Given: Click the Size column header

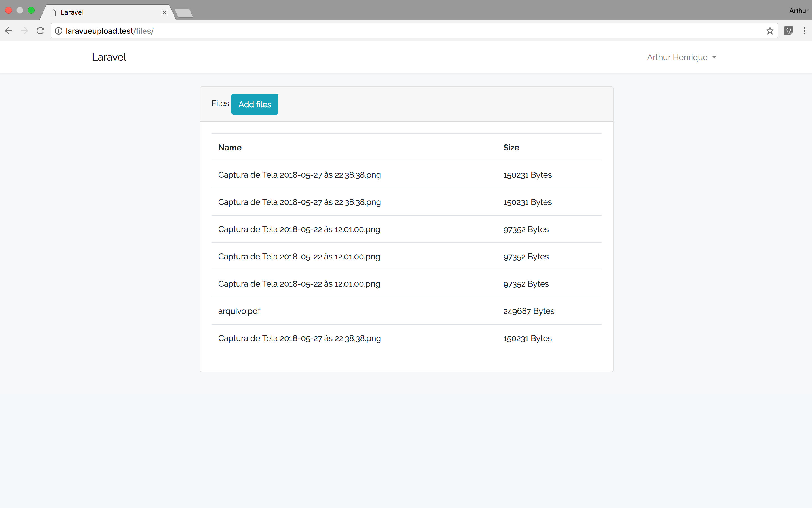Looking at the screenshot, I should (511, 148).
